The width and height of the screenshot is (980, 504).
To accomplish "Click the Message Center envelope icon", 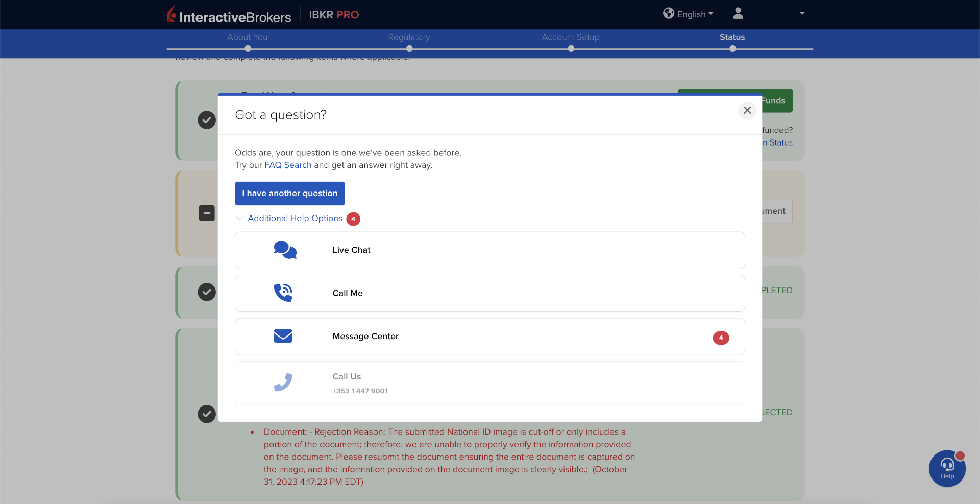I will tap(283, 336).
